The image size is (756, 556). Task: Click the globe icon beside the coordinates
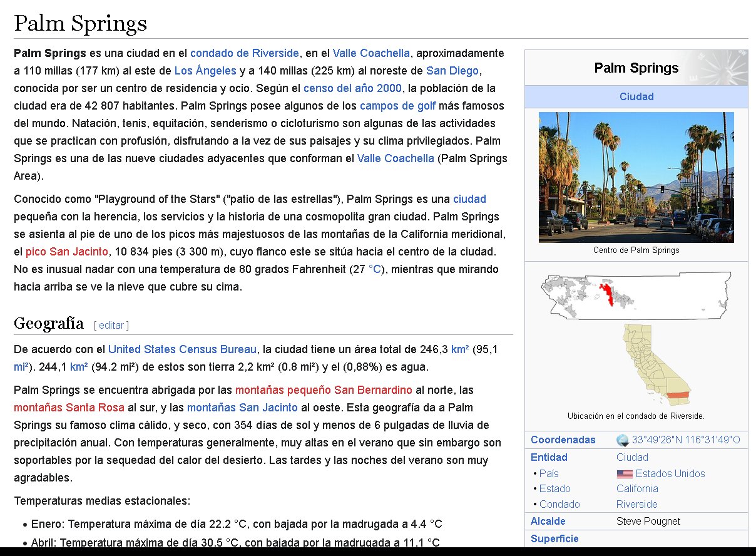[x=623, y=440]
